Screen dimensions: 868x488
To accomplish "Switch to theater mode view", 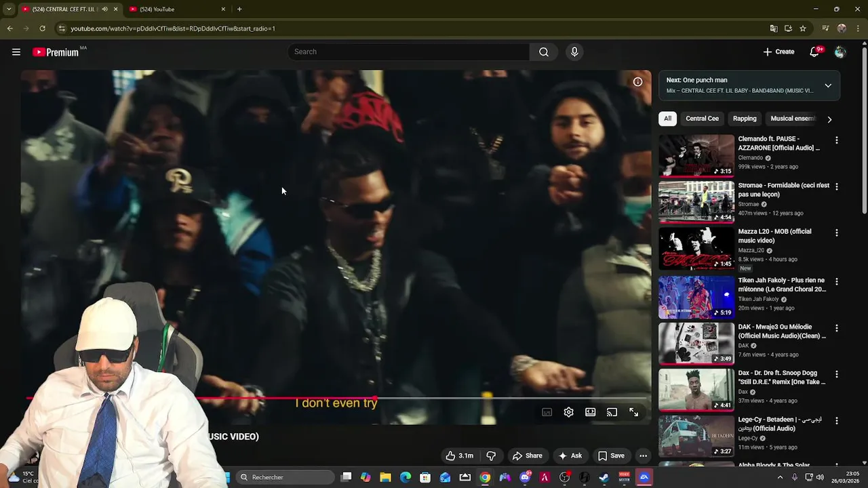I will pos(590,412).
